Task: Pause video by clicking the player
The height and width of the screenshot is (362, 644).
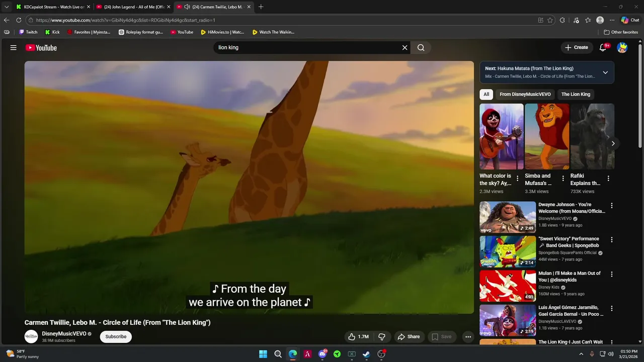Action: coord(249,187)
